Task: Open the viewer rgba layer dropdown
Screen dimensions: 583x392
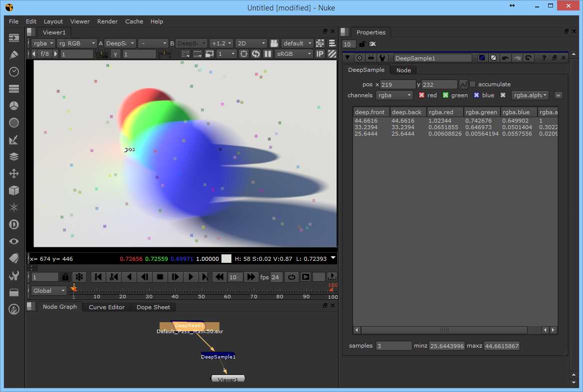Action: click(43, 43)
